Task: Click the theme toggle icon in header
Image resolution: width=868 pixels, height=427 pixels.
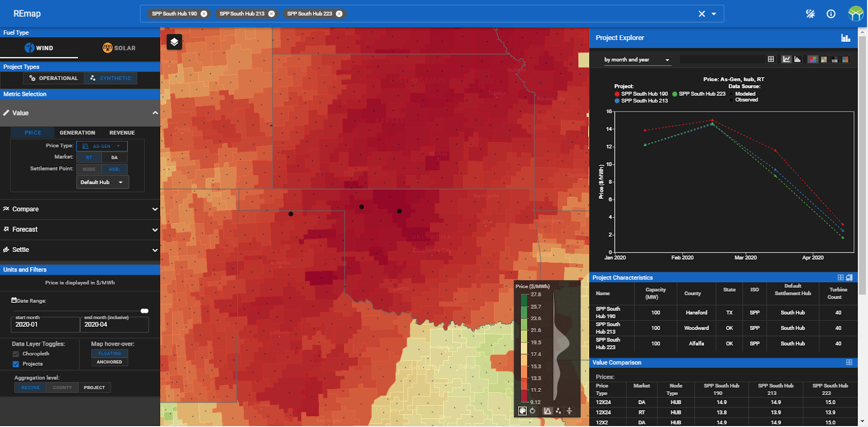Action: pyautogui.click(x=810, y=14)
